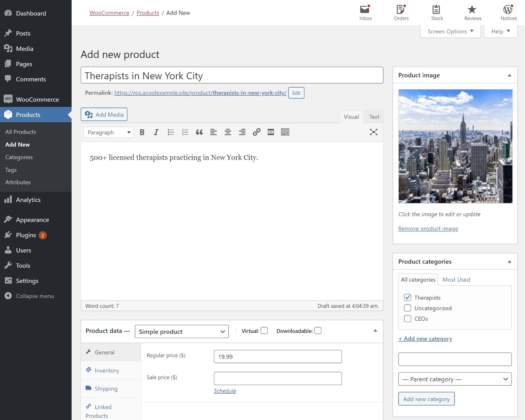Open the Inventory tab in Product data

click(x=106, y=370)
